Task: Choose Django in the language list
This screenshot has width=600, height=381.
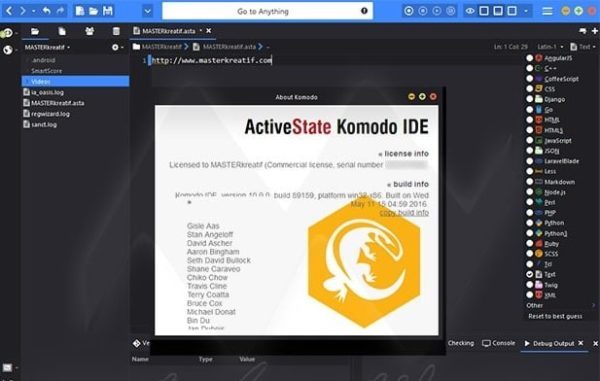Action: [554, 99]
